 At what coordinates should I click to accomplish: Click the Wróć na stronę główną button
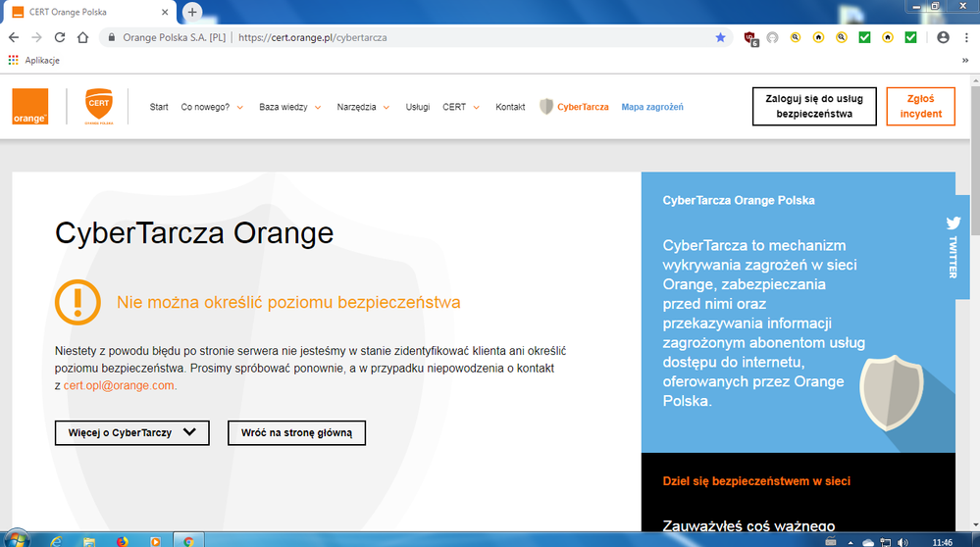(296, 432)
